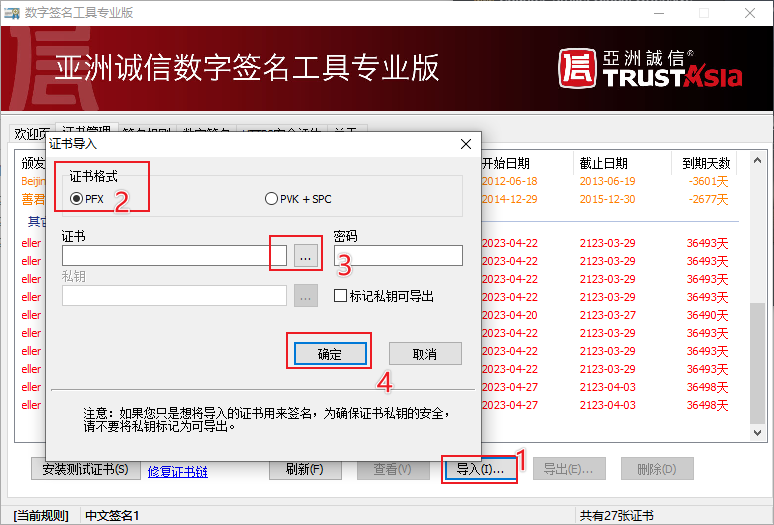Cancel the dialog with 取消

pos(425,354)
